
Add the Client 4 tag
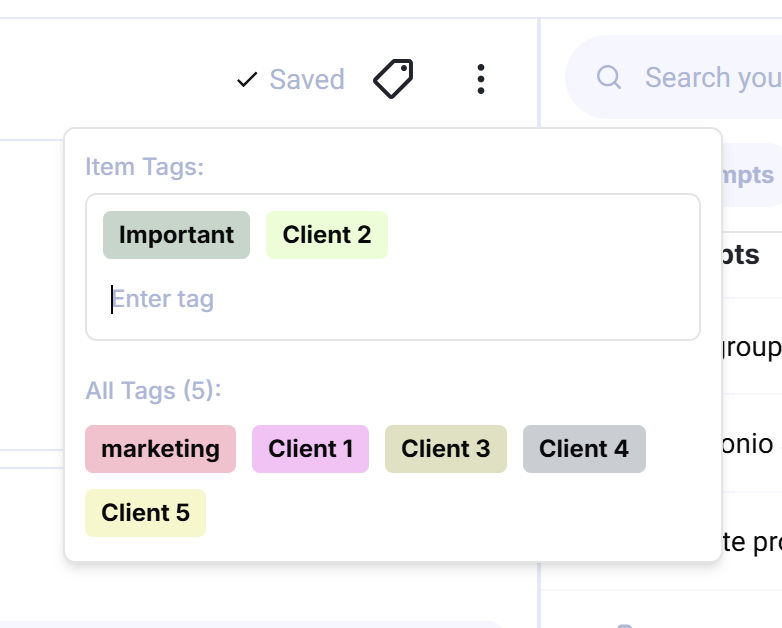(584, 449)
